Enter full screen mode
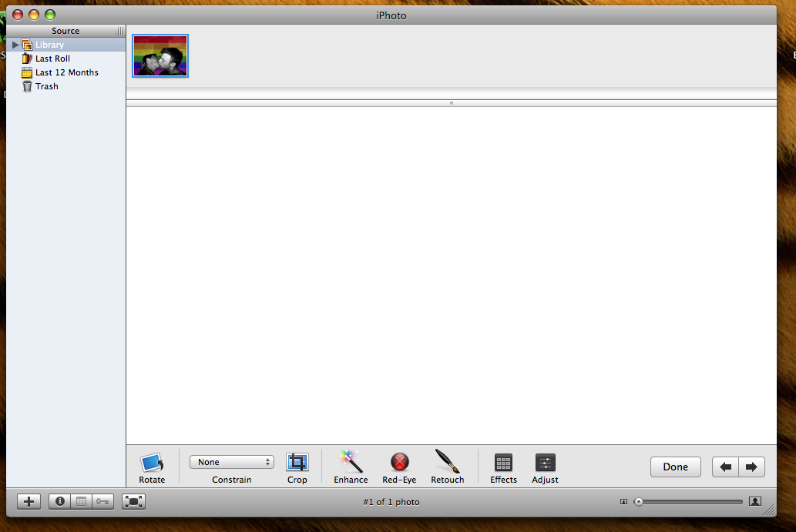Screen dimensions: 796x532 (x=133, y=501)
